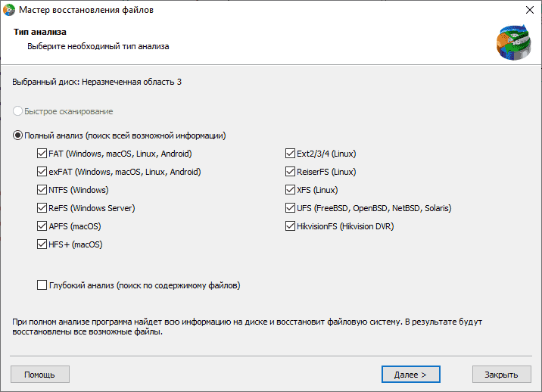Viewport: 542px width, 392px height.
Task: Enable Глубокий анализ checkbox
Action: click(x=42, y=285)
